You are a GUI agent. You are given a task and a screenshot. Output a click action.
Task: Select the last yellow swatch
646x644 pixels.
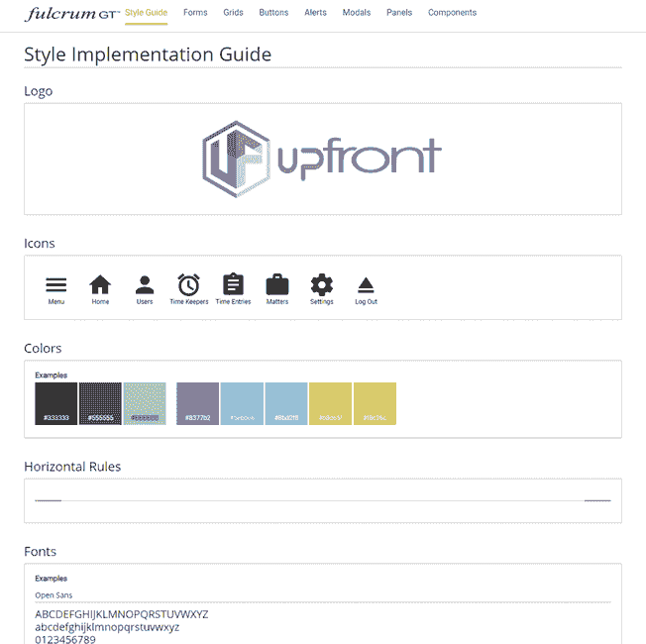375,404
